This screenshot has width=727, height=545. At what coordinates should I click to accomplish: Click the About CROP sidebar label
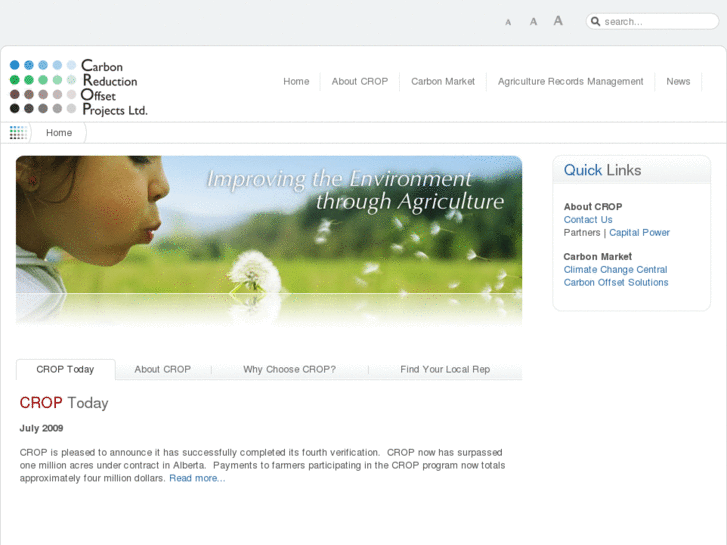593,207
